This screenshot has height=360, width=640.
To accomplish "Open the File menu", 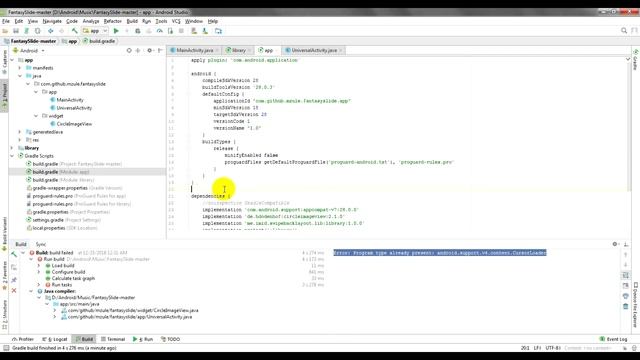I will (x=6, y=21).
